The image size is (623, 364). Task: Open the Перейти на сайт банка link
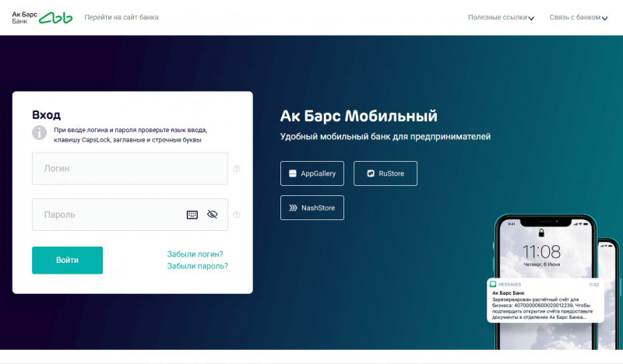(121, 17)
